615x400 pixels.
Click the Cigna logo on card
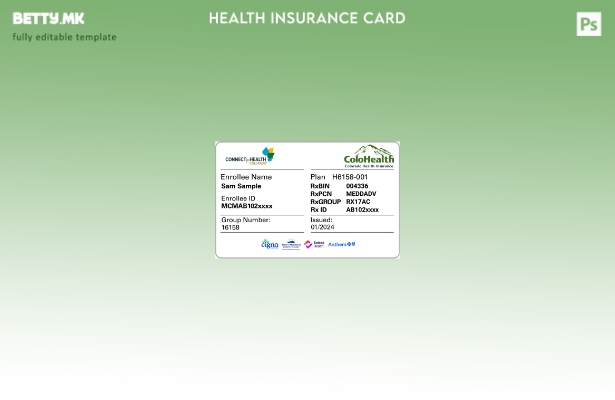click(x=269, y=244)
